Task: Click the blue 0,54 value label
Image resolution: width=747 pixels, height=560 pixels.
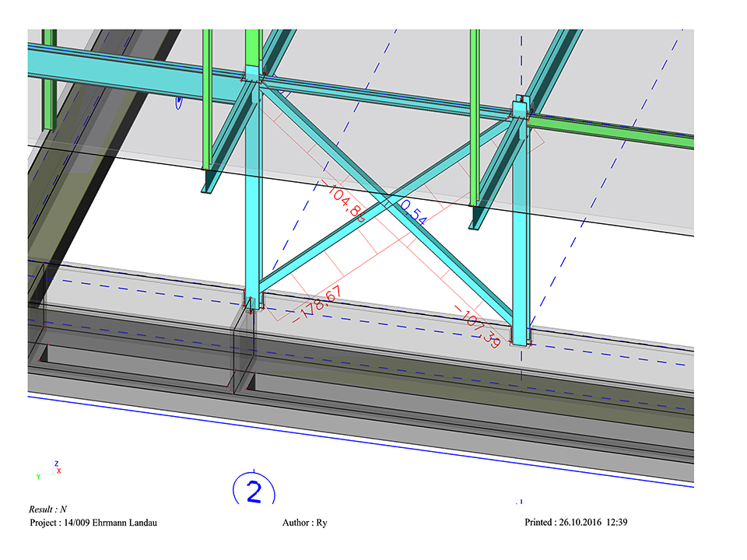Action: click(412, 212)
